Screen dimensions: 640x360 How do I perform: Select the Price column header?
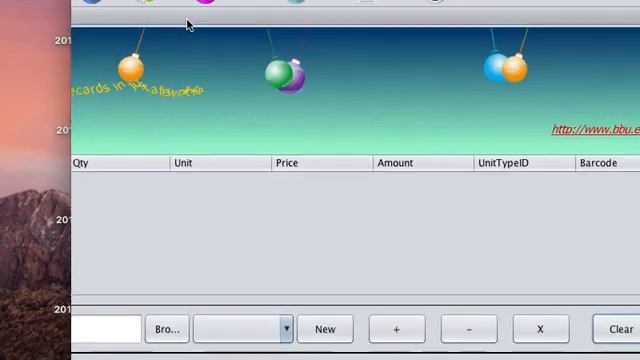tap(322, 163)
